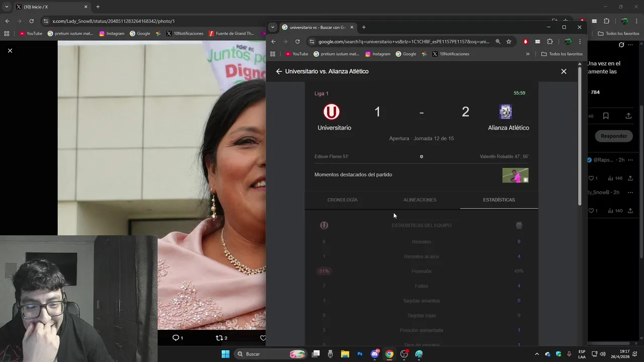Open the match highlights video thumbnail
644x362 pixels.
[x=515, y=175]
